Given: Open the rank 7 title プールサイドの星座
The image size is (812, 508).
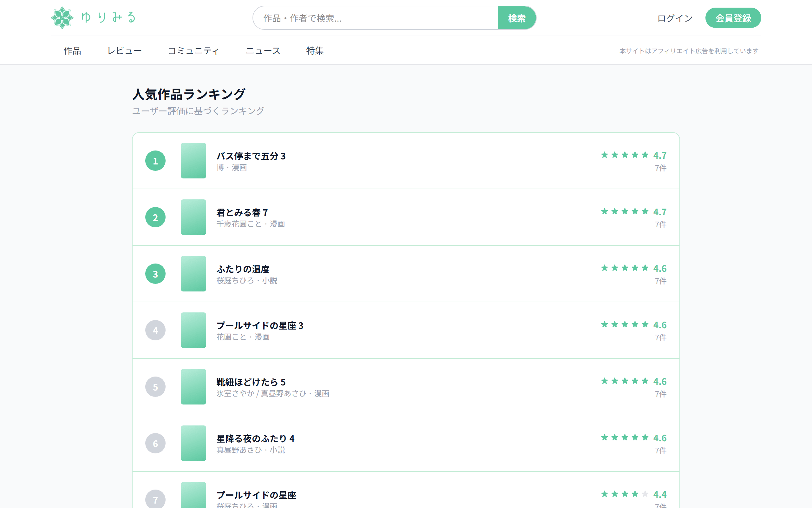Looking at the screenshot, I should [x=256, y=495].
